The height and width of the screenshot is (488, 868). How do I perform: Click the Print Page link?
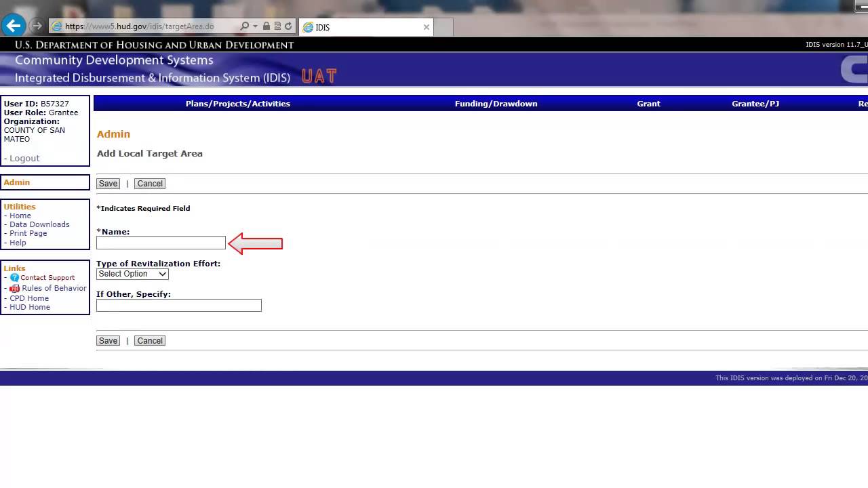(28, 233)
